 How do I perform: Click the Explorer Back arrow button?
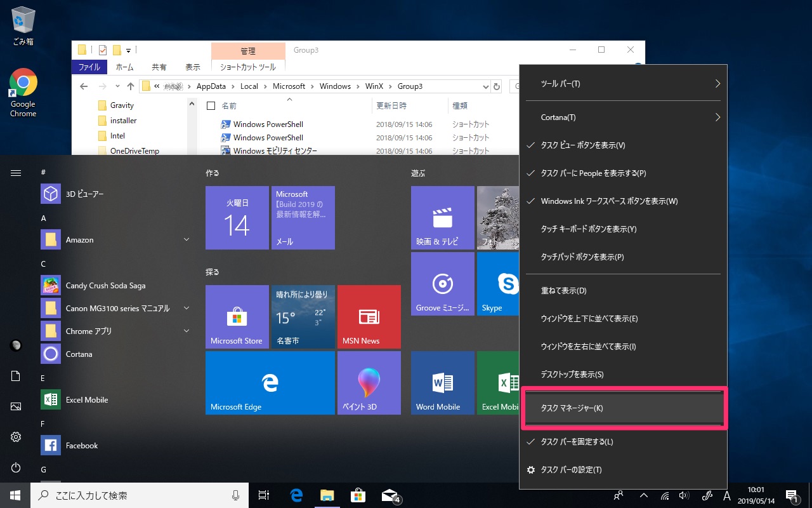tap(85, 86)
